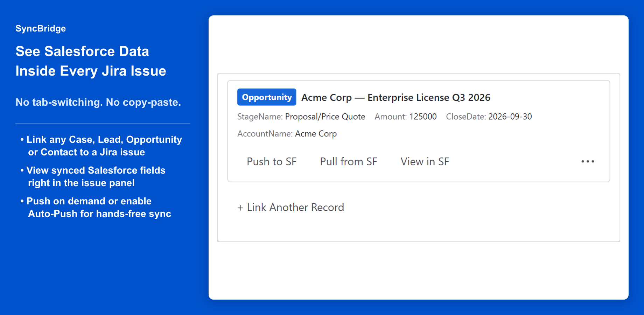Click Pull from SF
644x315 pixels.
coord(349,161)
